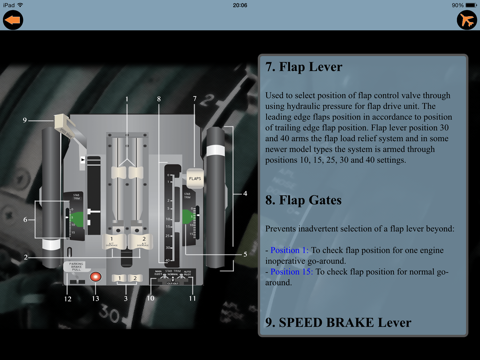Viewport: 480px width, 360px height.
Task: Select the '7. Flap Lever' heading
Action: click(304, 67)
